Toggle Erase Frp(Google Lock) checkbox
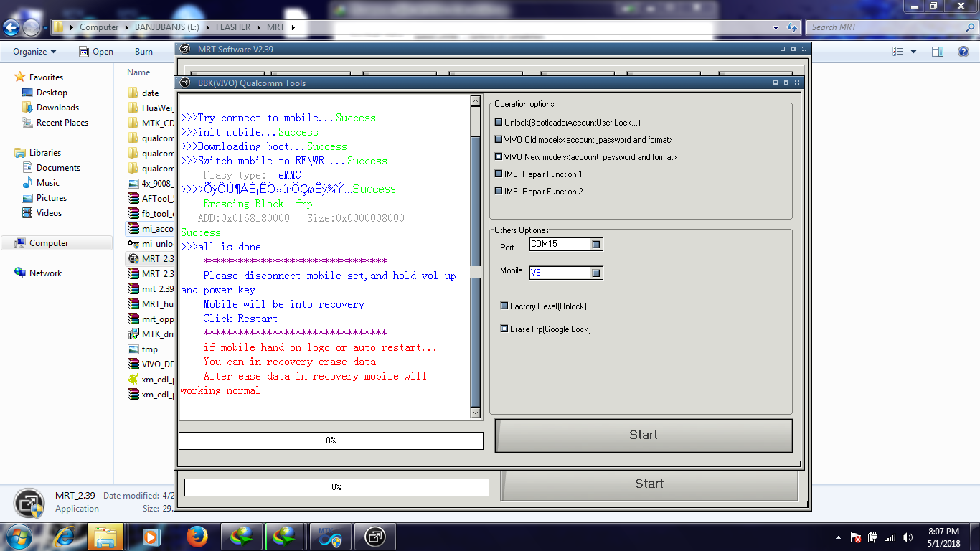The image size is (980, 551). coord(504,329)
